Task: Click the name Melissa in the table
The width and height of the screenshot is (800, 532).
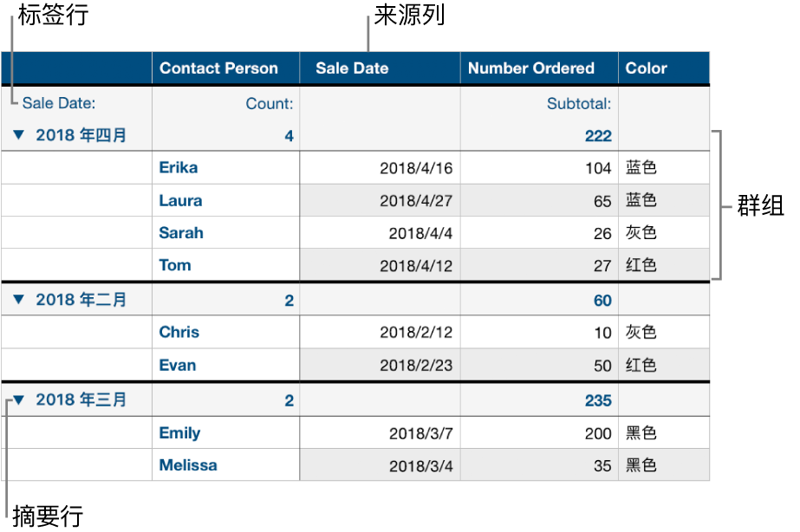Action: [x=189, y=465]
